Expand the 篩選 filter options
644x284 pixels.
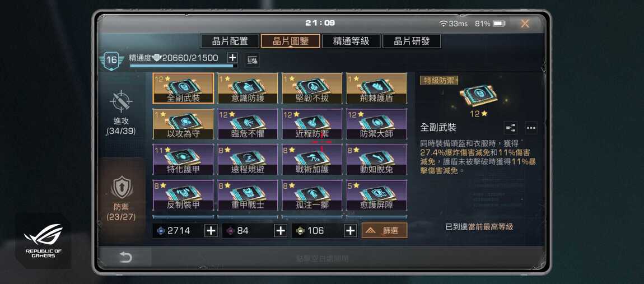click(x=384, y=231)
